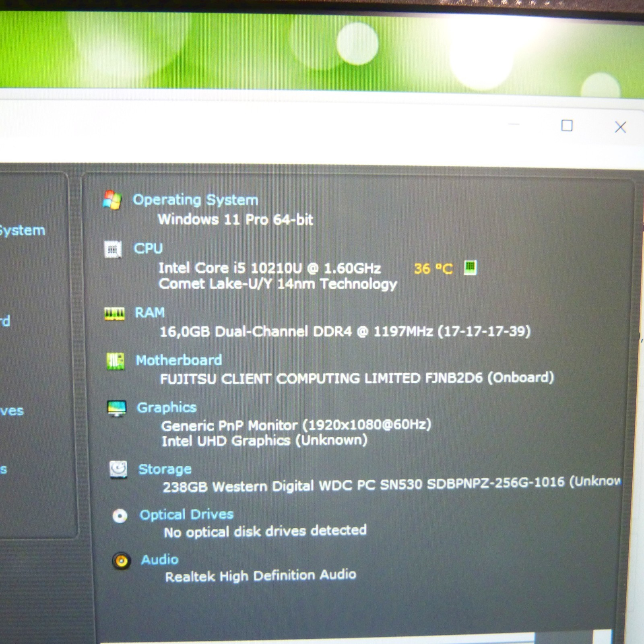Click 'No optical disk drives detected' text

pyautogui.click(x=265, y=531)
